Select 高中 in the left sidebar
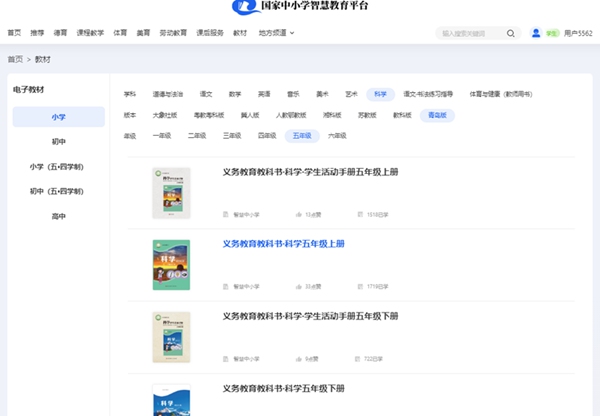The width and height of the screenshot is (600, 416). 59,215
